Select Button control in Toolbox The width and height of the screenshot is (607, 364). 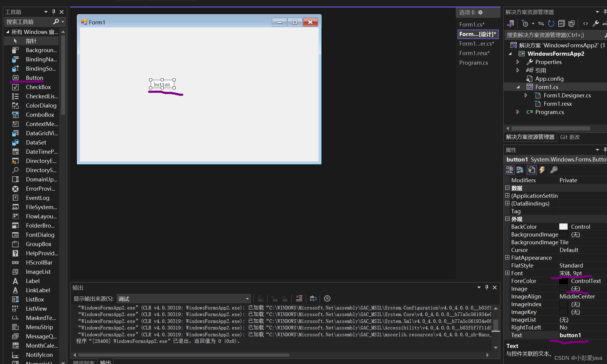tap(34, 78)
